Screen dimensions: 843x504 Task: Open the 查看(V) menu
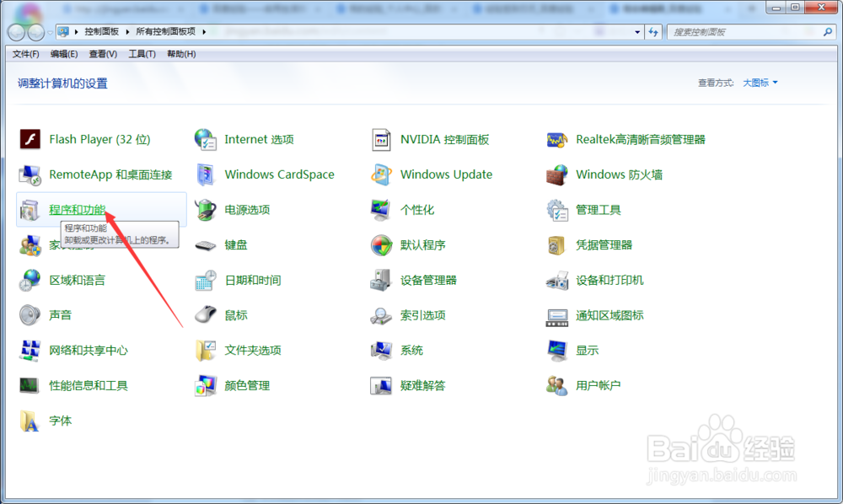click(x=103, y=54)
